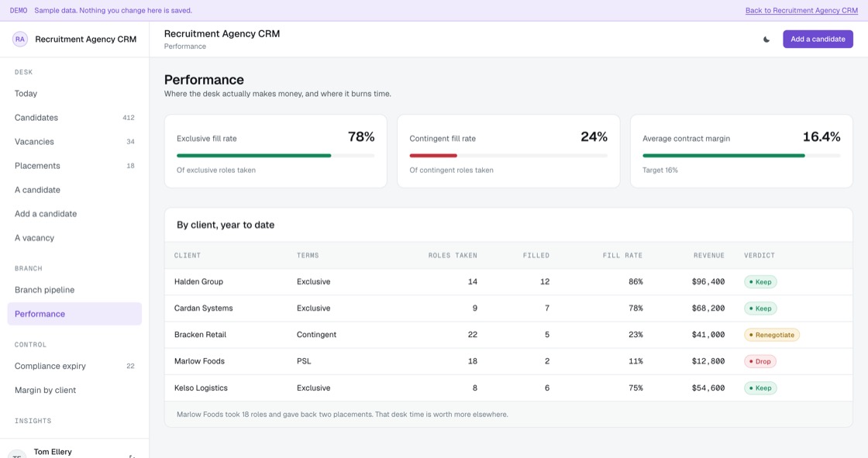Click the Revenue column header
The image size is (868, 458).
point(709,255)
